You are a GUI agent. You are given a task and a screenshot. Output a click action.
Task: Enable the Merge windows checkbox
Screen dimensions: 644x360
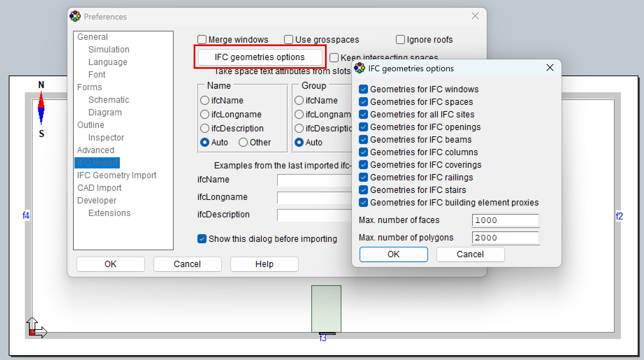202,39
